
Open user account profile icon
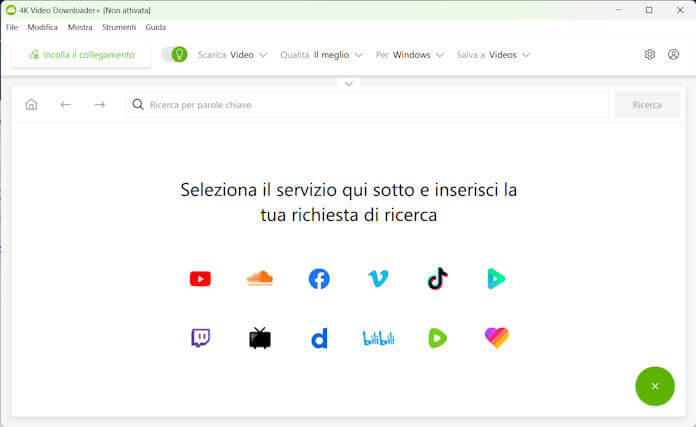(673, 54)
